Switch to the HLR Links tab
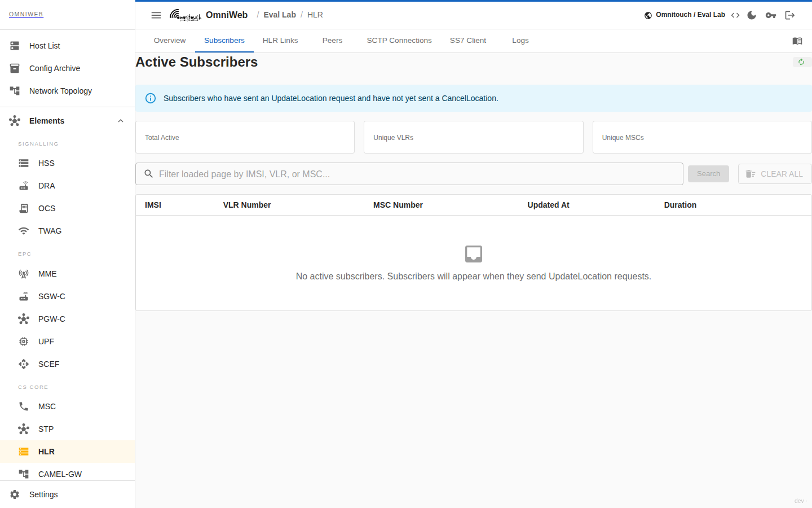Image resolution: width=812 pixels, height=508 pixels. pyautogui.click(x=280, y=41)
